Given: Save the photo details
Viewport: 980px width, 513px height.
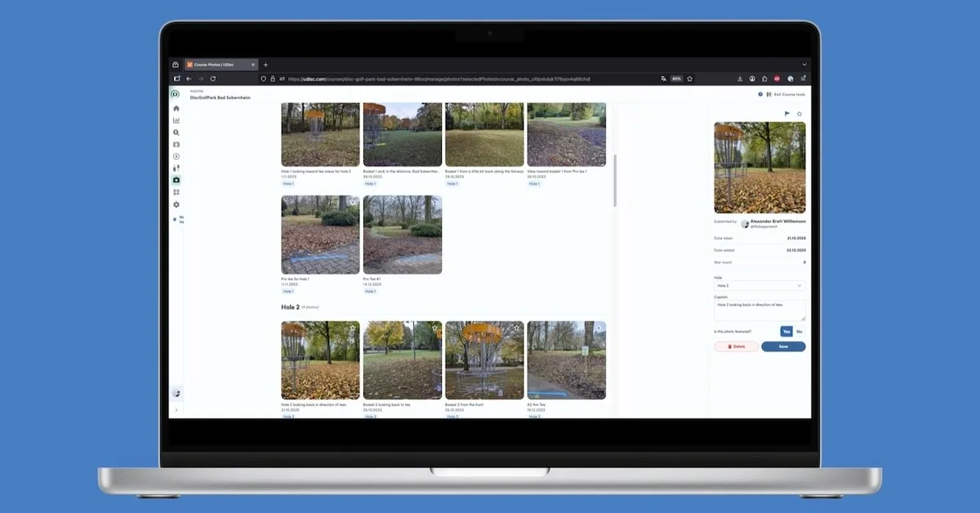Looking at the screenshot, I should [782, 346].
